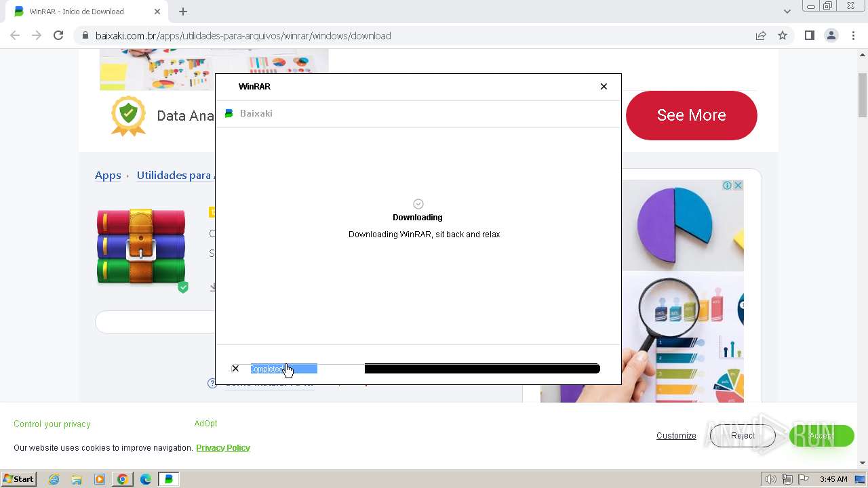The image size is (868, 488).
Task: Open the See More ad button
Action: [x=691, y=115]
